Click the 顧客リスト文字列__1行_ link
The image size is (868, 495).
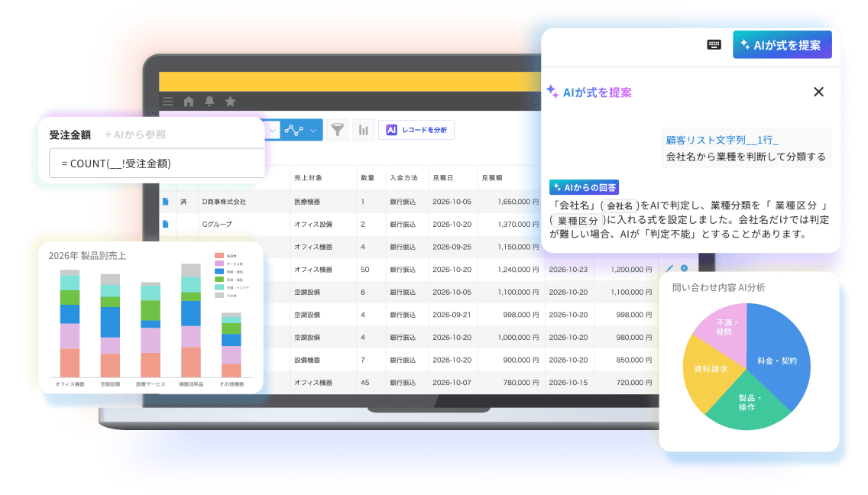point(722,140)
